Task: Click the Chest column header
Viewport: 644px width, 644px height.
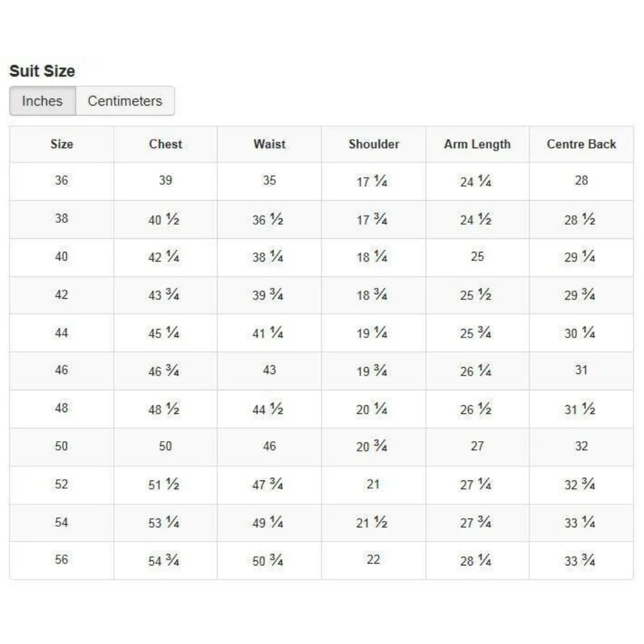Action: pyautogui.click(x=166, y=144)
